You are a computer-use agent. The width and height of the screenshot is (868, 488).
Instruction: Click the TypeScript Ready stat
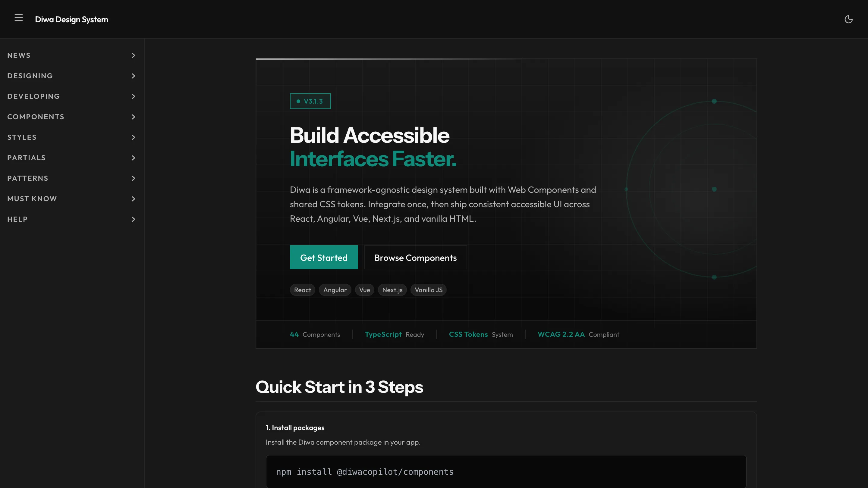coord(394,334)
